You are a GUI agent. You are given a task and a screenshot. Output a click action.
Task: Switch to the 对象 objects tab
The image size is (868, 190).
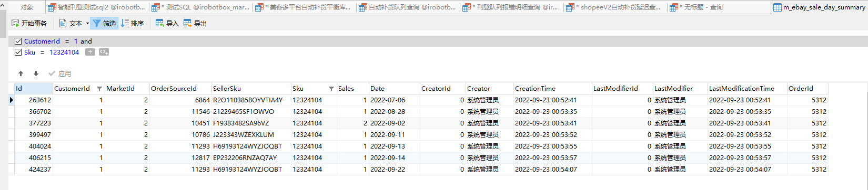point(27,7)
